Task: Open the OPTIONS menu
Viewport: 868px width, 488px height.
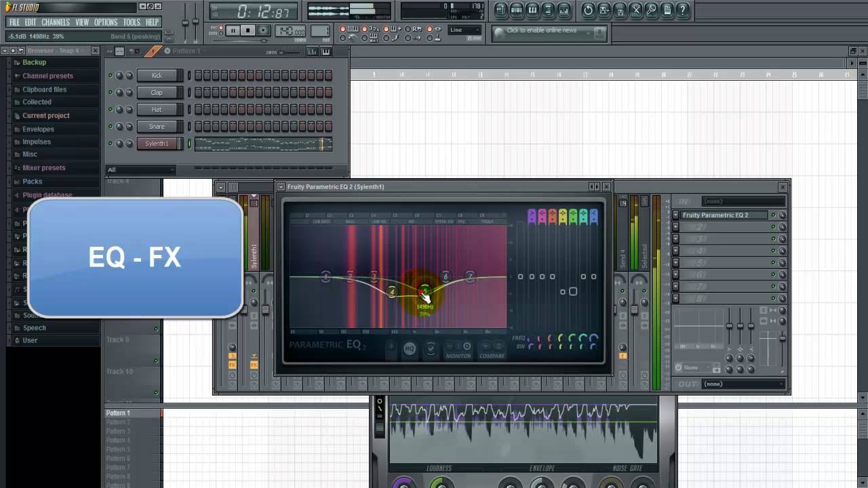Action: click(106, 22)
